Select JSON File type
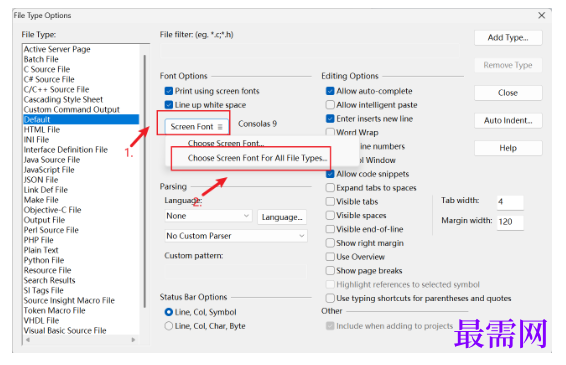Viewport: 566px width, 365px height. (x=81, y=180)
